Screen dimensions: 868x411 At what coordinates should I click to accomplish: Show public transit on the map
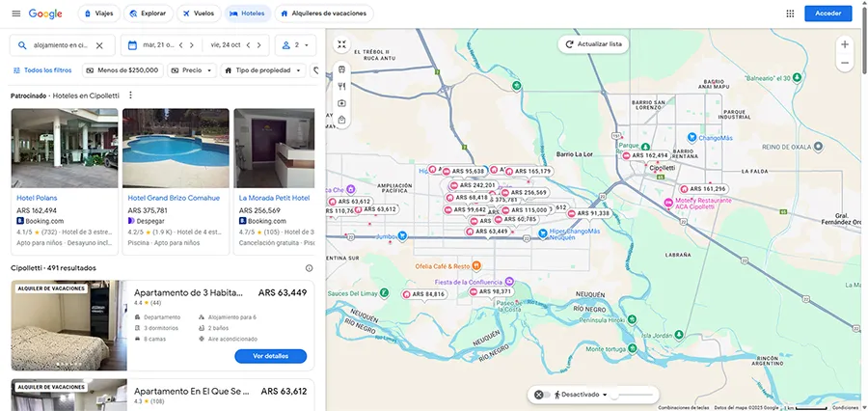pos(341,69)
